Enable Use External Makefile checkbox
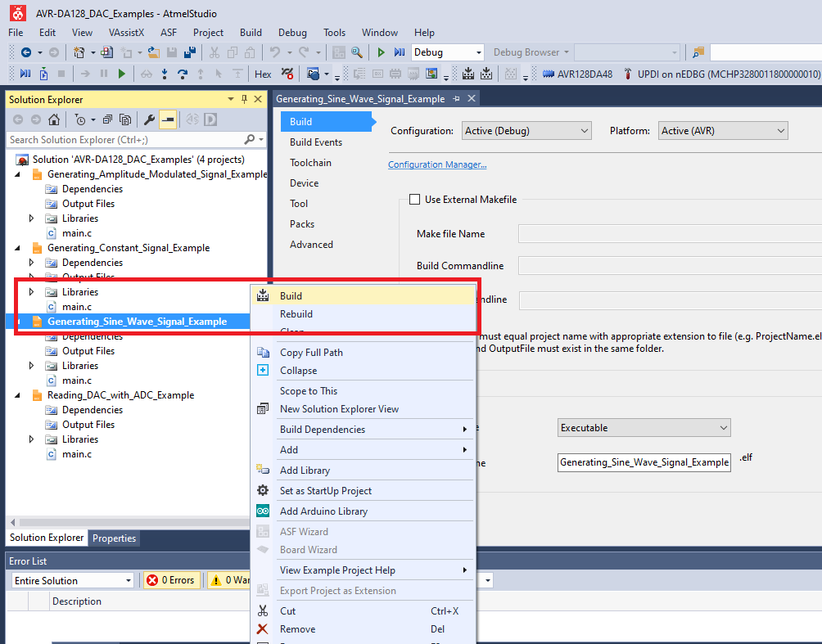The height and width of the screenshot is (644, 822). [x=414, y=199]
